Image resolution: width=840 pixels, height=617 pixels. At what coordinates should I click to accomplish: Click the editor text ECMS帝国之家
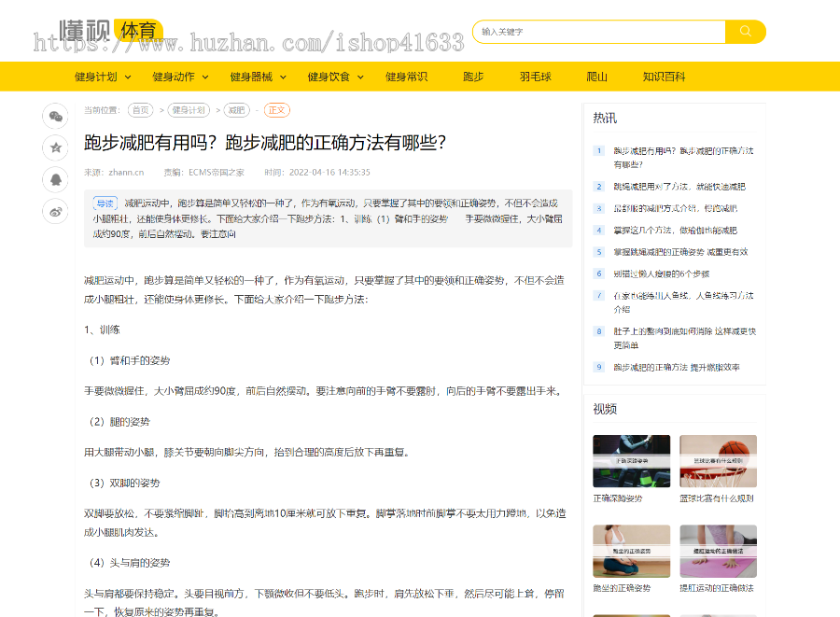(217, 173)
